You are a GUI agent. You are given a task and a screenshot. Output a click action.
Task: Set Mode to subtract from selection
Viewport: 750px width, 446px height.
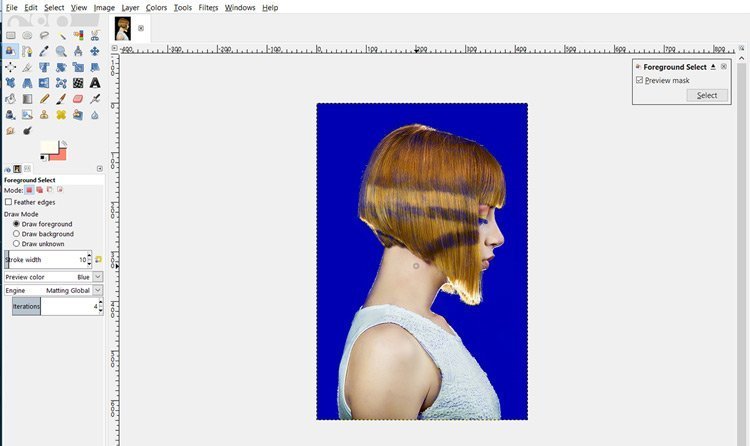coord(49,190)
